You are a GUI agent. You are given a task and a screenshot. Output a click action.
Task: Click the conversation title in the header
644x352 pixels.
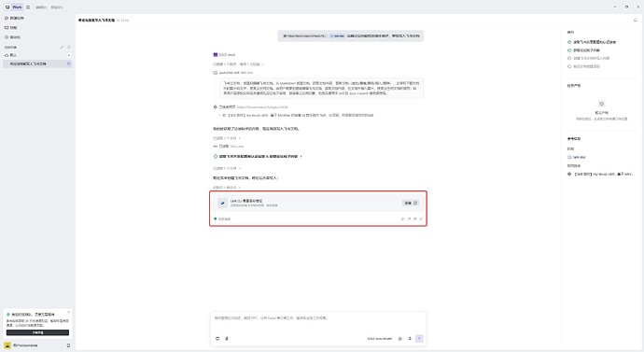(96, 20)
